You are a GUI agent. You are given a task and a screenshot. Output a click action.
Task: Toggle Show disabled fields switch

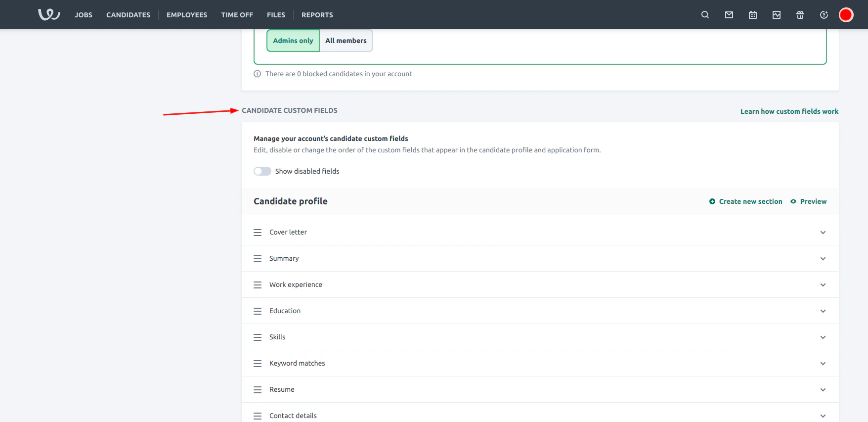click(x=262, y=171)
